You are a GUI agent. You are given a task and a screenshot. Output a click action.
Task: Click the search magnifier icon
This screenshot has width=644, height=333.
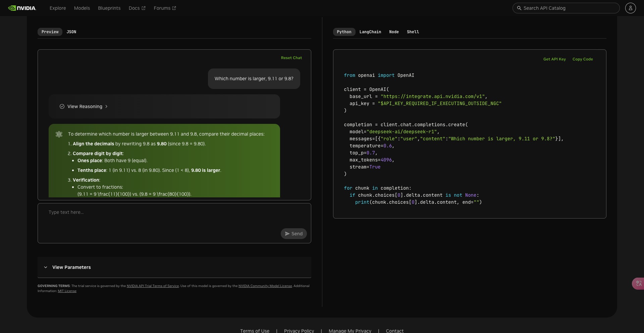[519, 8]
